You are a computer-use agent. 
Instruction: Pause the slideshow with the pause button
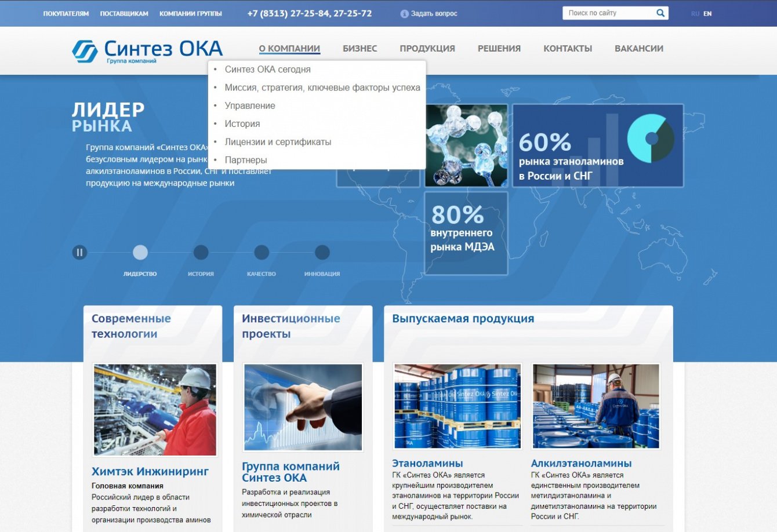[x=79, y=253]
